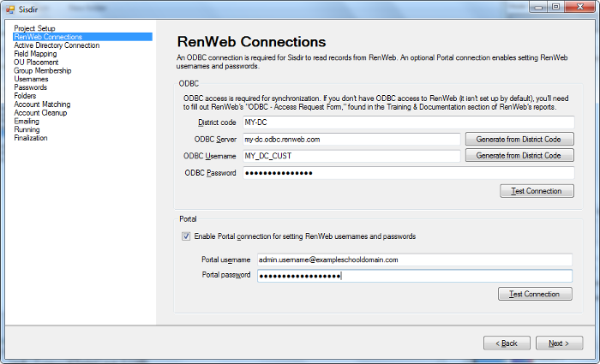This screenshot has height=364, width=600.
Task: Go back with the Back button
Action: click(x=507, y=343)
